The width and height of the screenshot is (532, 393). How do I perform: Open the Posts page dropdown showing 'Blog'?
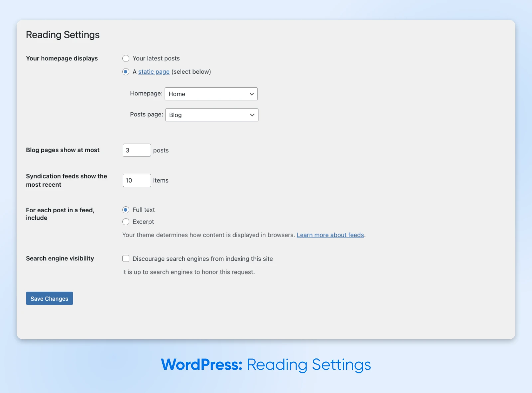[x=207, y=115]
